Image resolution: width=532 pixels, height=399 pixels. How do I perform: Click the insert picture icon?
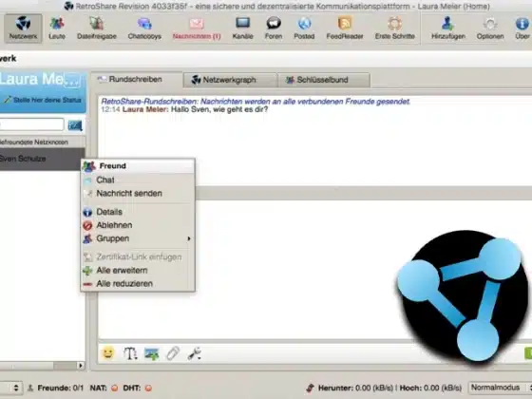(x=152, y=353)
